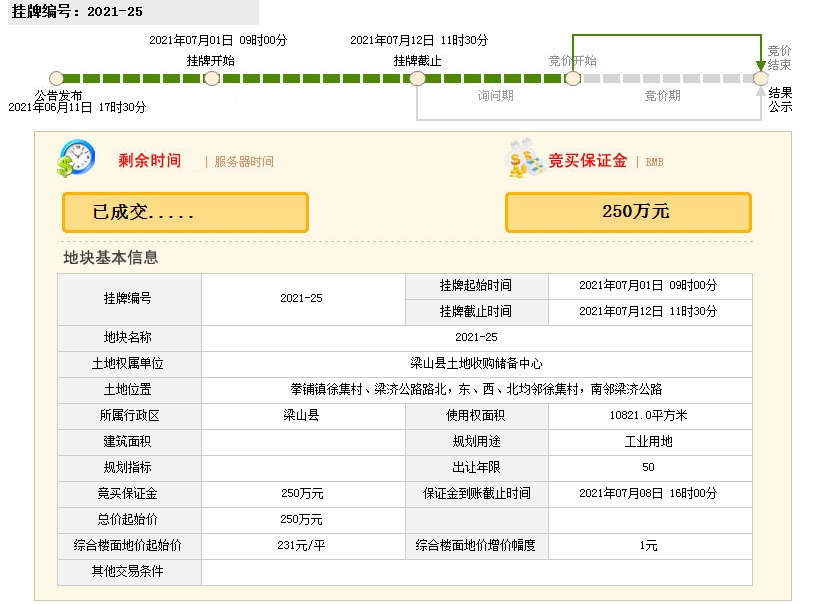821x604 pixels.
Task: Click the 挂牌编号 table label cell
Action: pos(129,299)
